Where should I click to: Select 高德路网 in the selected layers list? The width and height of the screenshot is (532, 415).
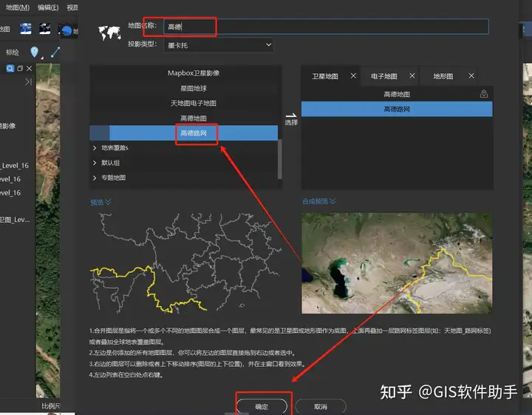397,109
